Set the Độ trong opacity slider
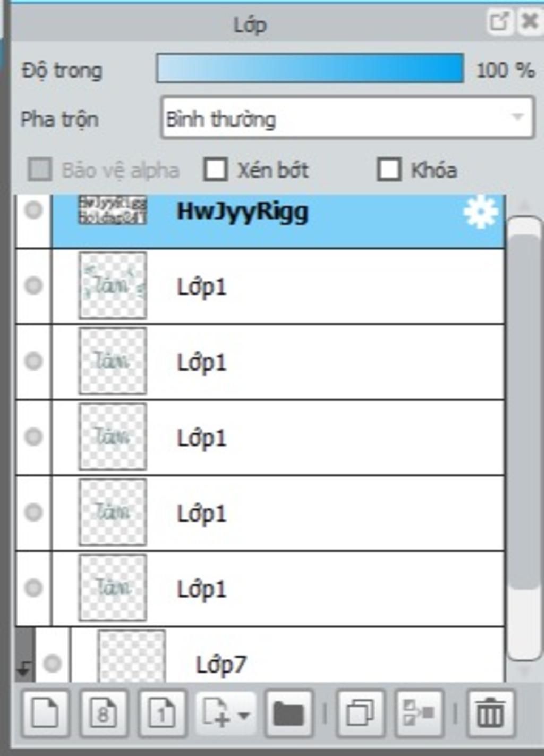 (x=310, y=69)
